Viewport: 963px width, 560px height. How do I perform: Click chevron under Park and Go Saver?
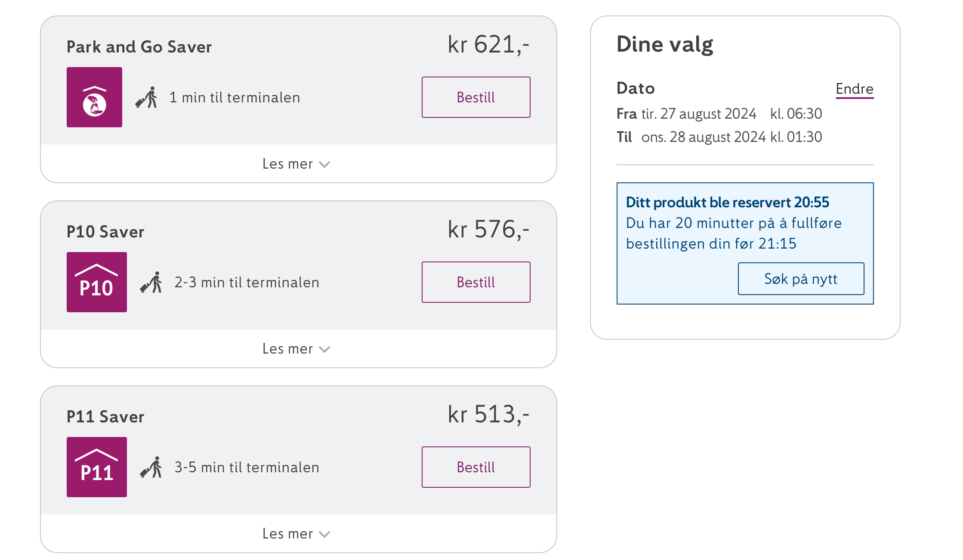(x=324, y=165)
